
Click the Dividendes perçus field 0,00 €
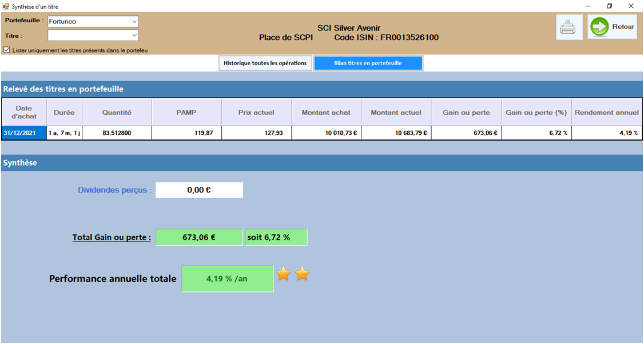coord(199,190)
